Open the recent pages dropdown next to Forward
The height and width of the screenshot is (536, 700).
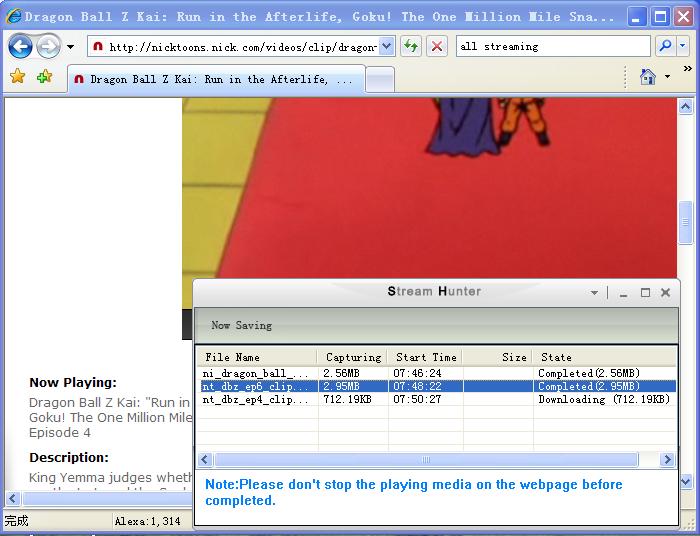70,46
